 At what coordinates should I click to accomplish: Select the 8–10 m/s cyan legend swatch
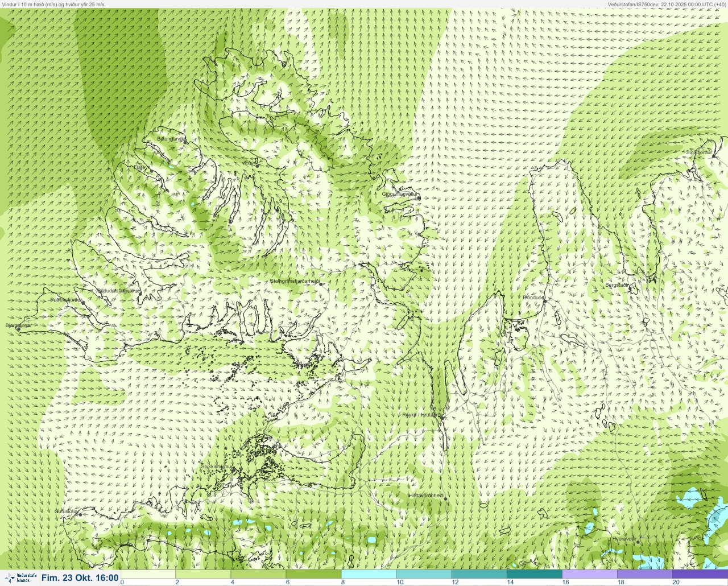(x=369, y=574)
